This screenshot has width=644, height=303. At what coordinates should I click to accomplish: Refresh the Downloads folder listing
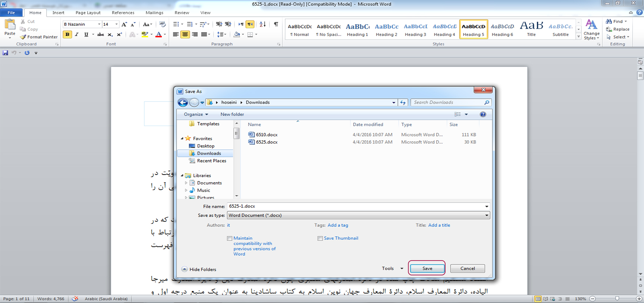coord(403,102)
